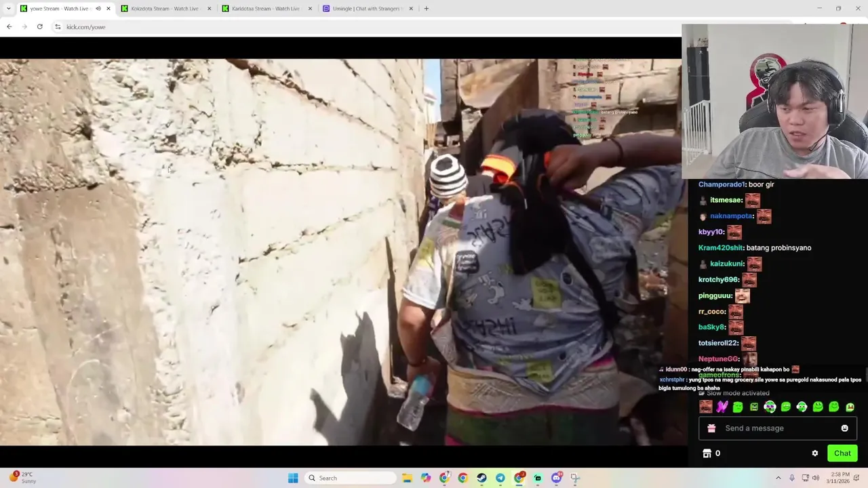Open username krotchy696 in chat

(719, 280)
